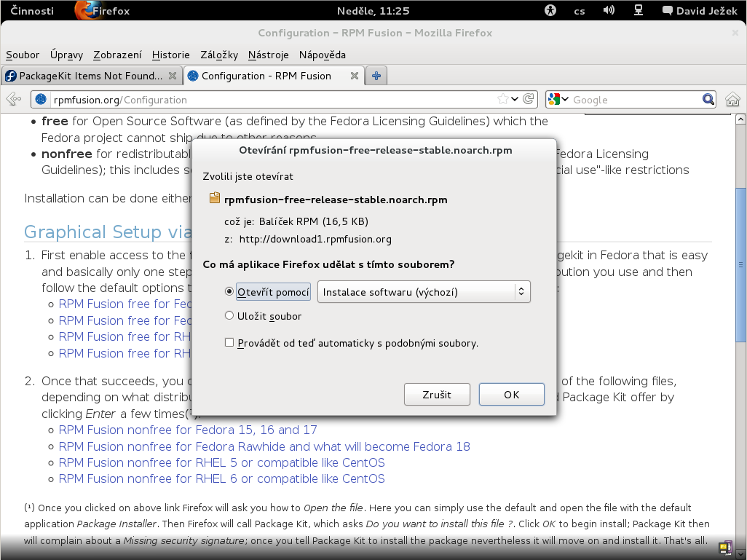Open 'RPM Fusion nonfree for Fedora 15, 16 and 17' link
Screen dimensions: 747x560
[x=188, y=430]
